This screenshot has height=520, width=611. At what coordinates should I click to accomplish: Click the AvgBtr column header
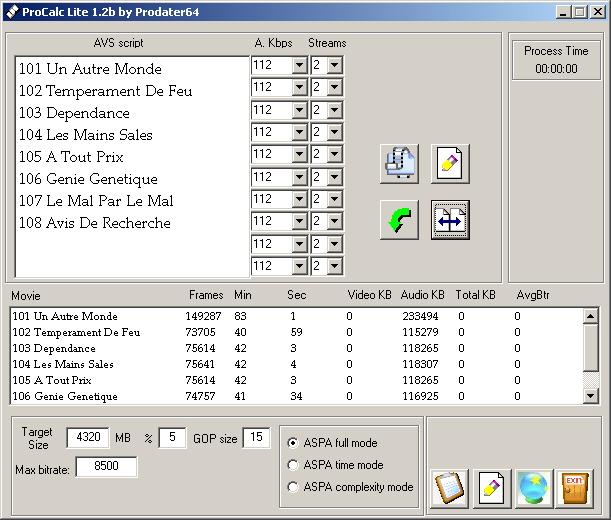point(533,295)
